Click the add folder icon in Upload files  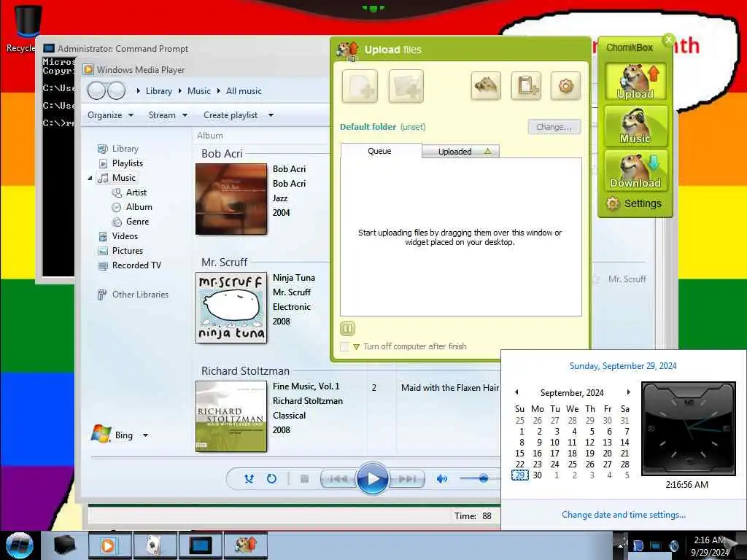pos(406,86)
